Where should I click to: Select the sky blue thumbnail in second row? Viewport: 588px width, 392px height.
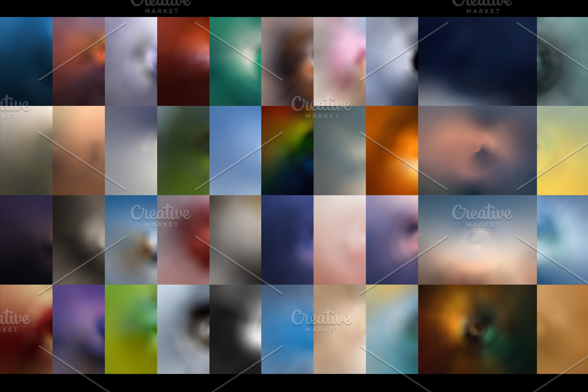(235, 150)
